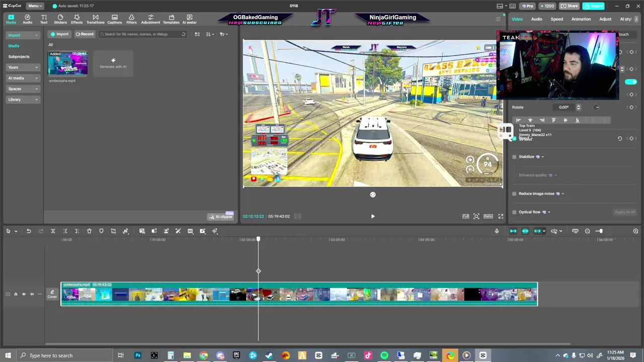Toggle the cyan switch in the video inspector
This screenshot has width=644, height=362.
point(631,82)
